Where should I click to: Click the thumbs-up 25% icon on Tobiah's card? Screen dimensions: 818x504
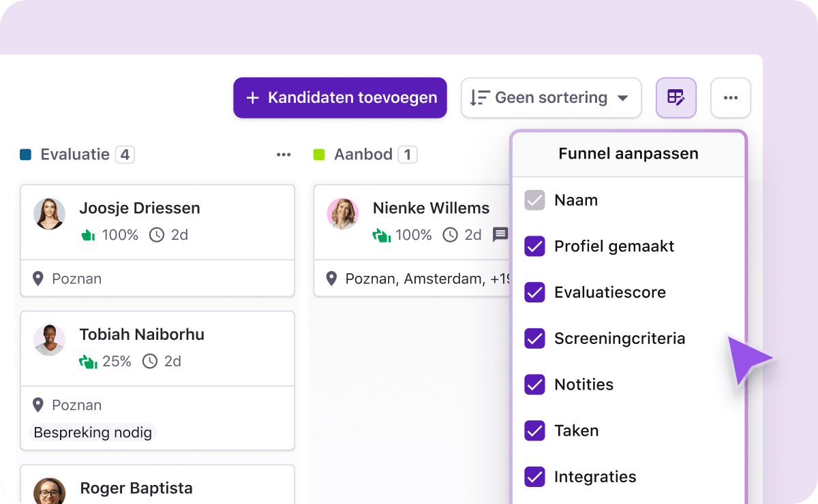click(x=89, y=361)
